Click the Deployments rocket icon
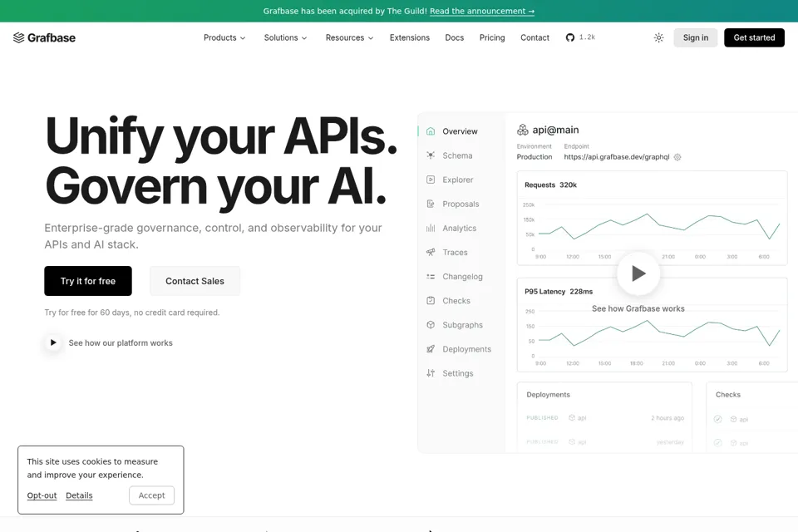This screenshot has height=532, width=798. [x=431, y=349]
